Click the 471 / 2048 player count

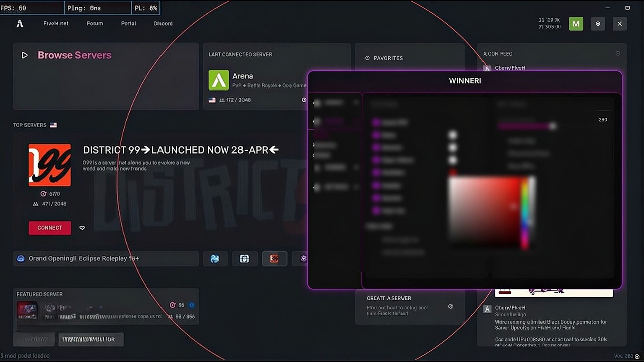[53, 204]
